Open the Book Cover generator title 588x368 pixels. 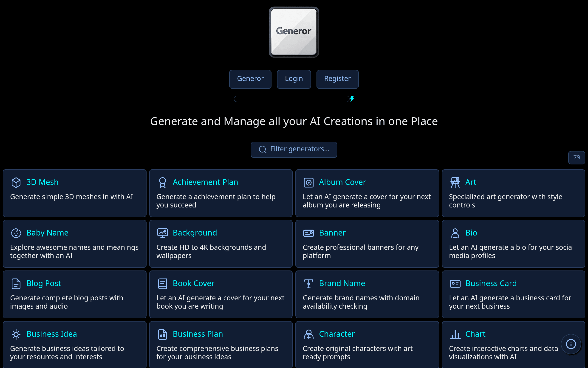coord(194,283)
